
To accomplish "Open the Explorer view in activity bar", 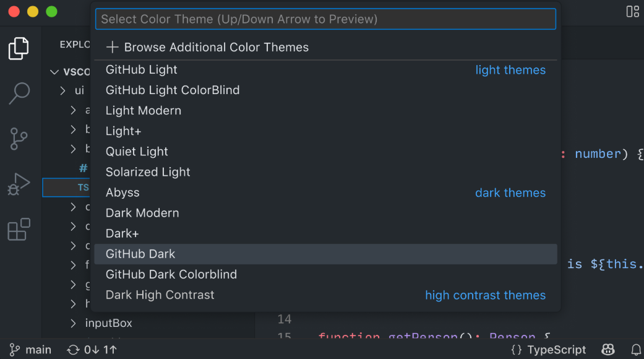I will 19,49.
